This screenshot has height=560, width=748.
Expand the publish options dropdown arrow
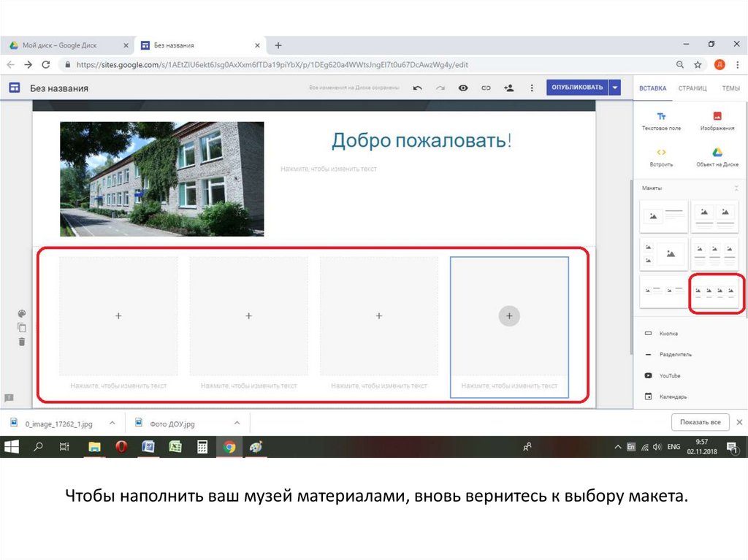pyautogui.click(x=615, y=88)
